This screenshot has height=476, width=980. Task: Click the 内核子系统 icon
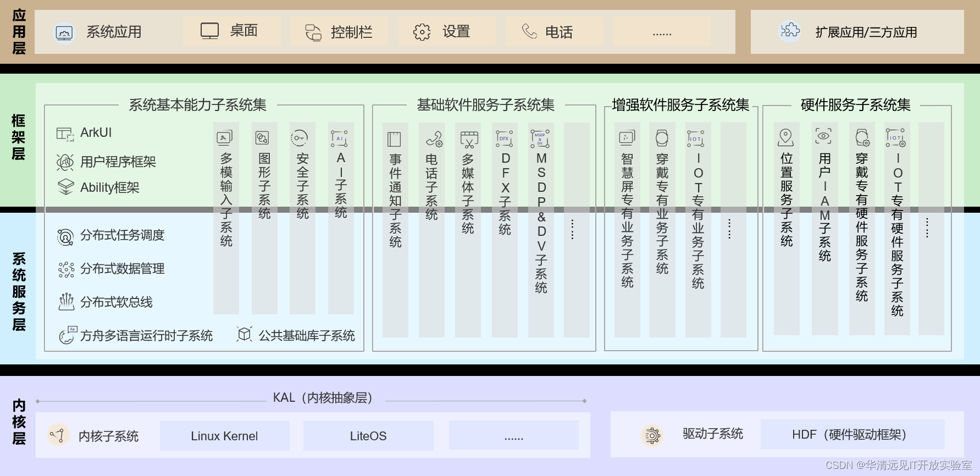click(x=58, y=435)
